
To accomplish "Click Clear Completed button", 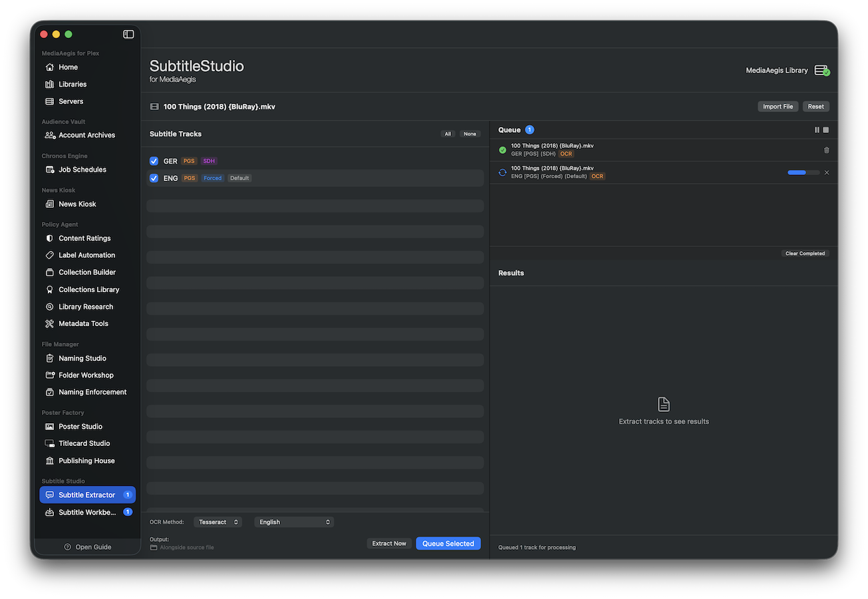I will pos(805,254).
